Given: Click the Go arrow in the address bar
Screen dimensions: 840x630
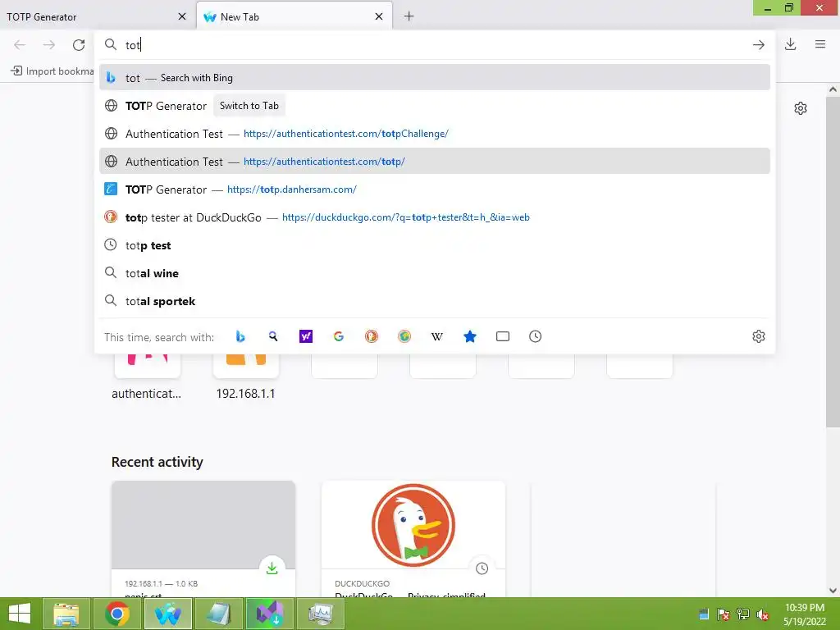Looking at the screenshot, I should (759, 45).
